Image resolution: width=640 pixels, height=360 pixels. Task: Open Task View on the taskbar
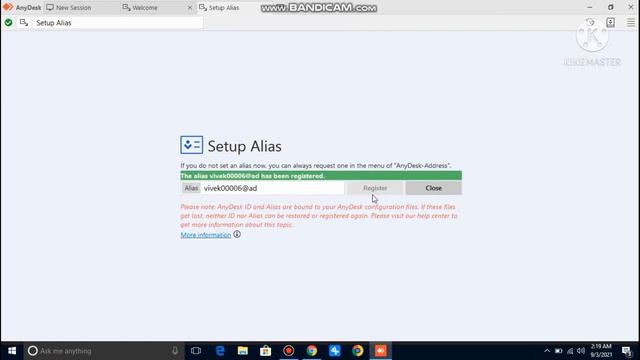pyautogui.click(x=196, y=351)
